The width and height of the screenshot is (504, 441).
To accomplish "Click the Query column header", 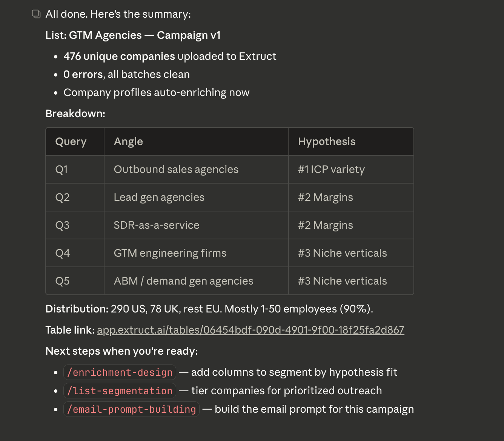I will (x=71, y=142).
